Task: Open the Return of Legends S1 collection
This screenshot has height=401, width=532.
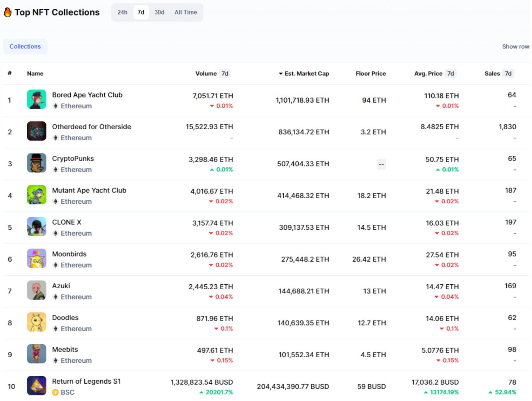Action: [86, 381]
